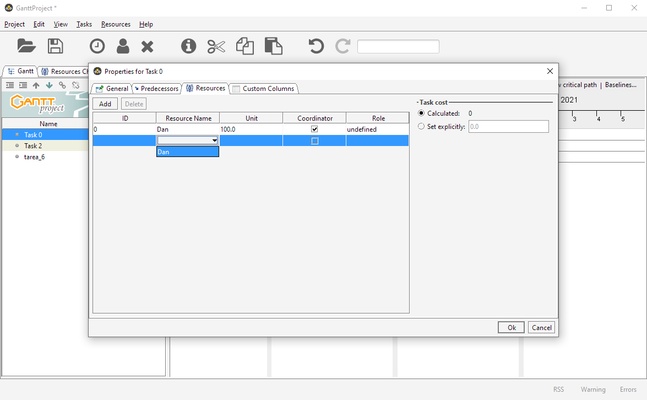Switch to the Custom Columns tab
647x400 pixels.
click(264, 89)
